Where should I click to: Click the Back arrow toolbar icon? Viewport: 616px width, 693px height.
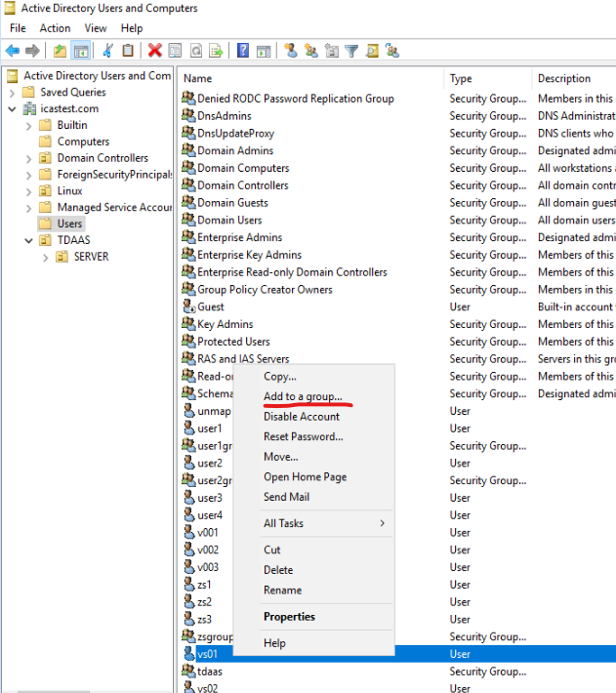tap(13, 51)
